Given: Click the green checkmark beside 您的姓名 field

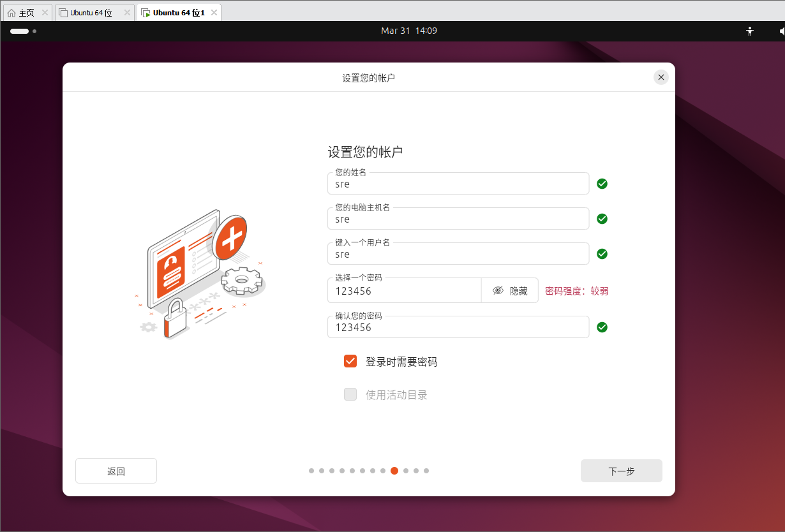Looking at the screenshot, I should 602,184.
